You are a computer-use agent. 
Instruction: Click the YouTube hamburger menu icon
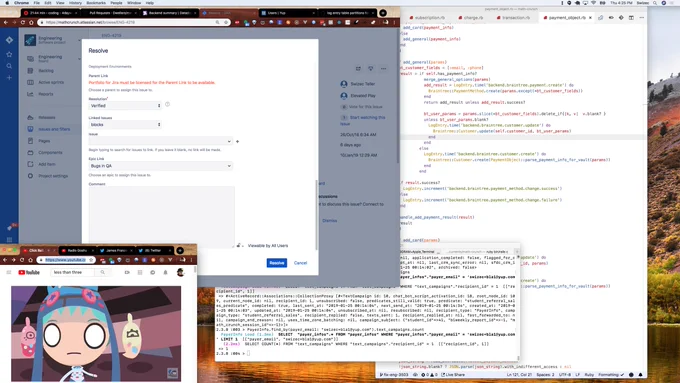pos(8,272)
